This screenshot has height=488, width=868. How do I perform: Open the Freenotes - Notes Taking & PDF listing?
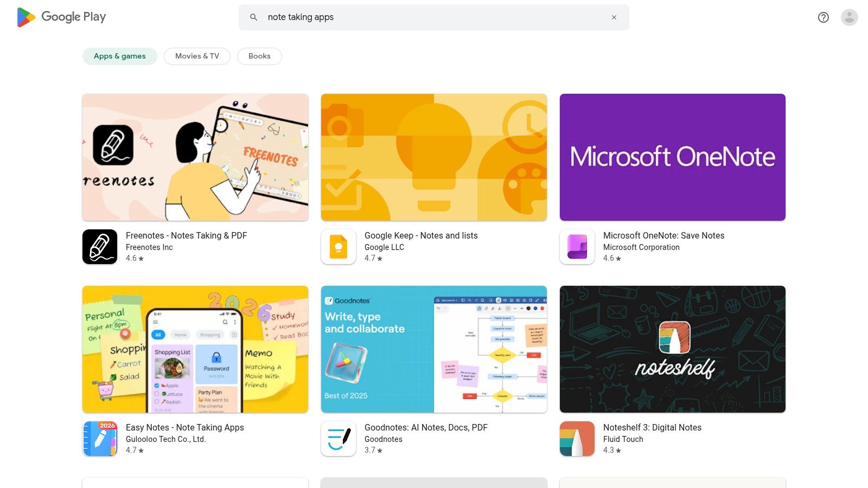tap(186, 235)
